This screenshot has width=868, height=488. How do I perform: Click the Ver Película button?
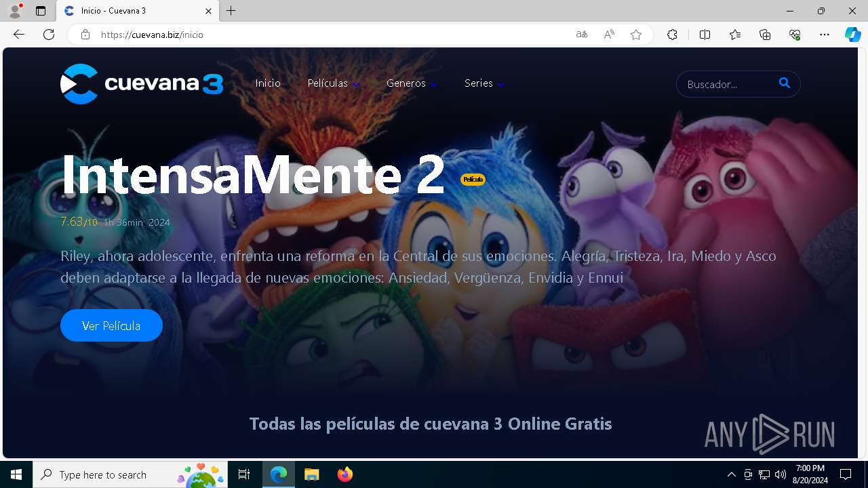pos(111,325)
